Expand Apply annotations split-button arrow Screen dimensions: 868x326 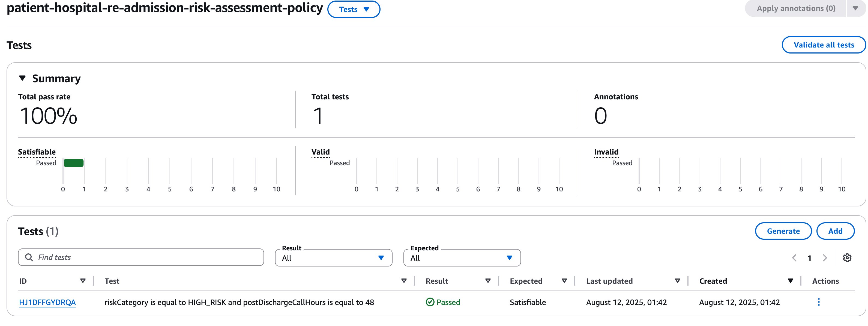click(855, 8)
